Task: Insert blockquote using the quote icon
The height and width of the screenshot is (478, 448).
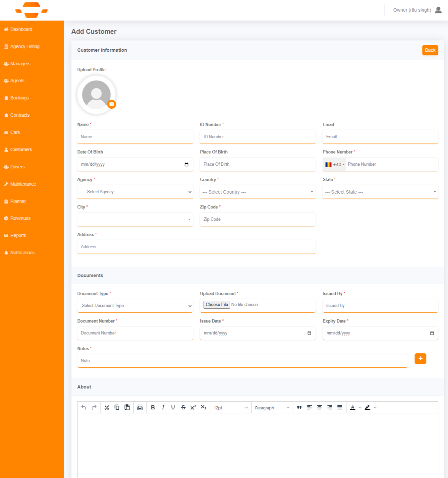Action: [x=299, y=407]
